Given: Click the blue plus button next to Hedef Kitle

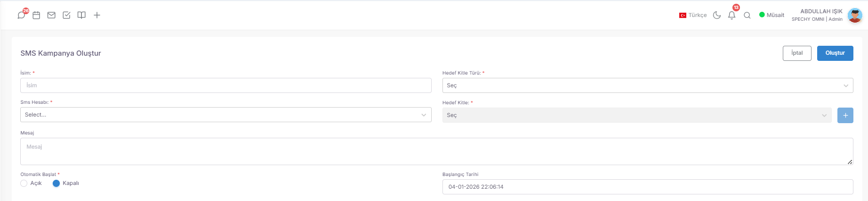Looking at the screenshot, I should pos(845,115).
